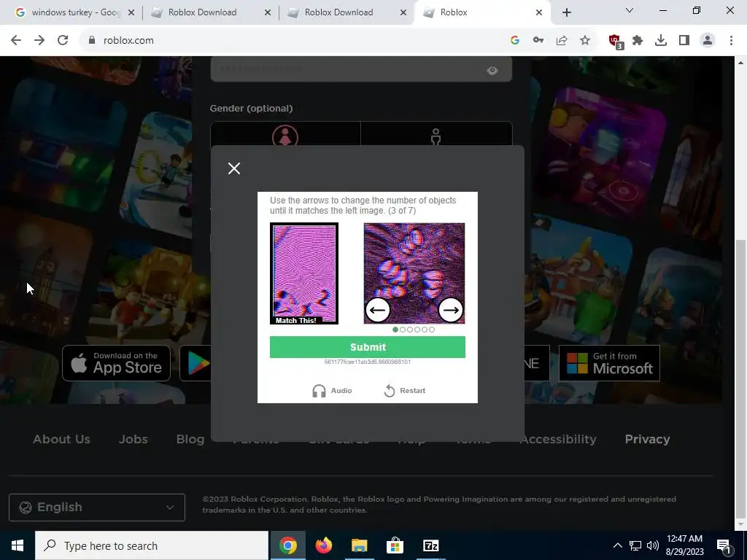Viewport: 747px width, 560px height.
Task: Open the Accessibility footer link
Action: pyautogui.click(x=558, y=439)
